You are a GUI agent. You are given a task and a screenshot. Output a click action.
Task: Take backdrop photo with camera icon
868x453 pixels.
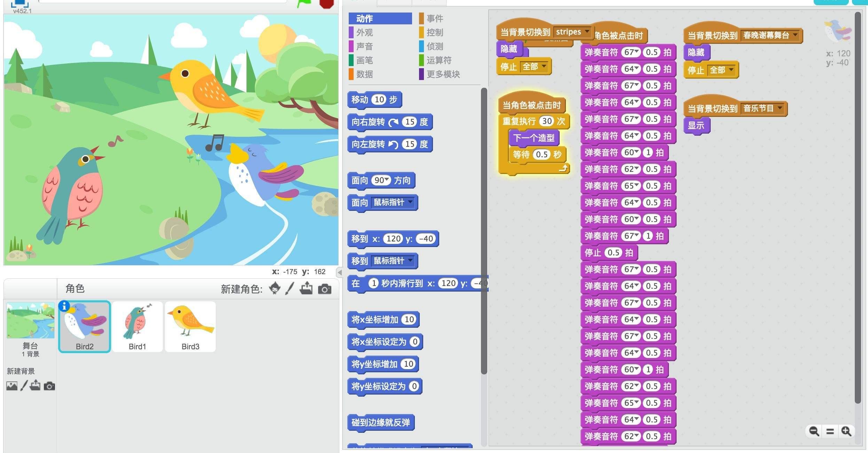(49, 386)
